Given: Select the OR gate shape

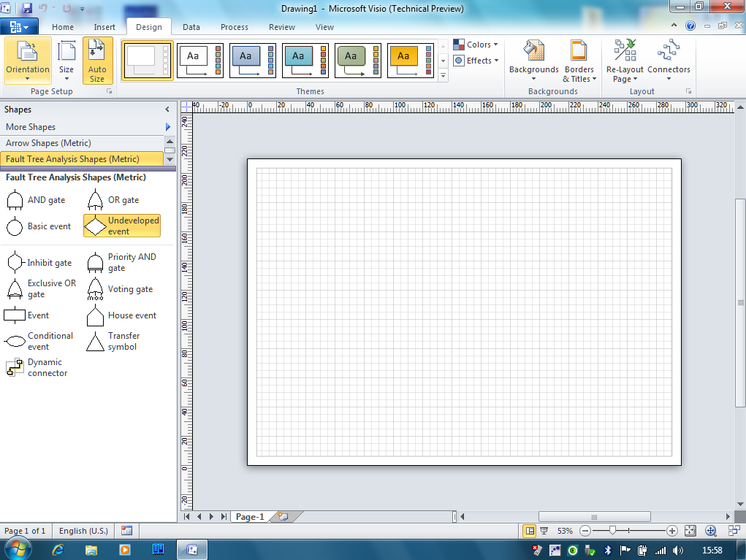Looking at the screenshot, I should 114,200.
